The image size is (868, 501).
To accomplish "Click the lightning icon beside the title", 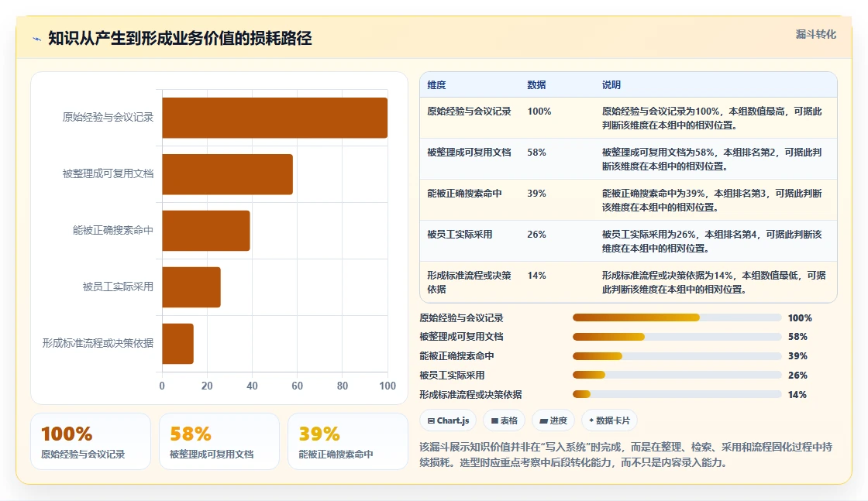I will [x=37, y=39].
